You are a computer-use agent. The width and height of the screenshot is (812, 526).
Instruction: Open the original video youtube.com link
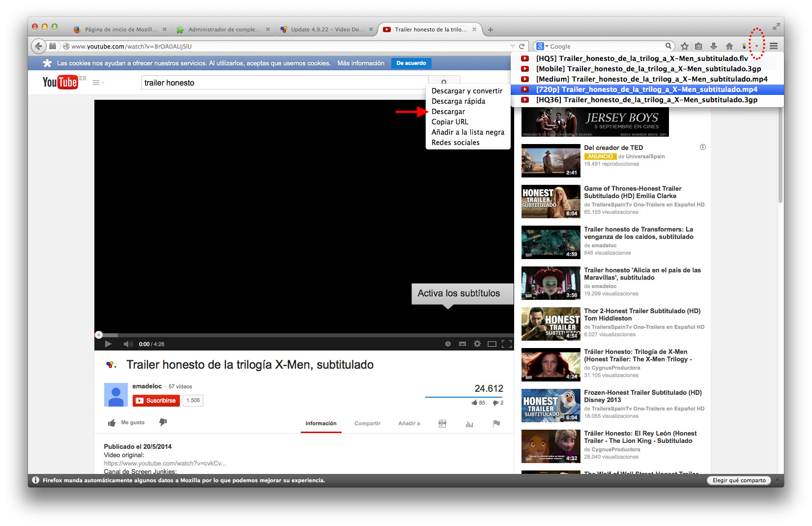[165, 463]
